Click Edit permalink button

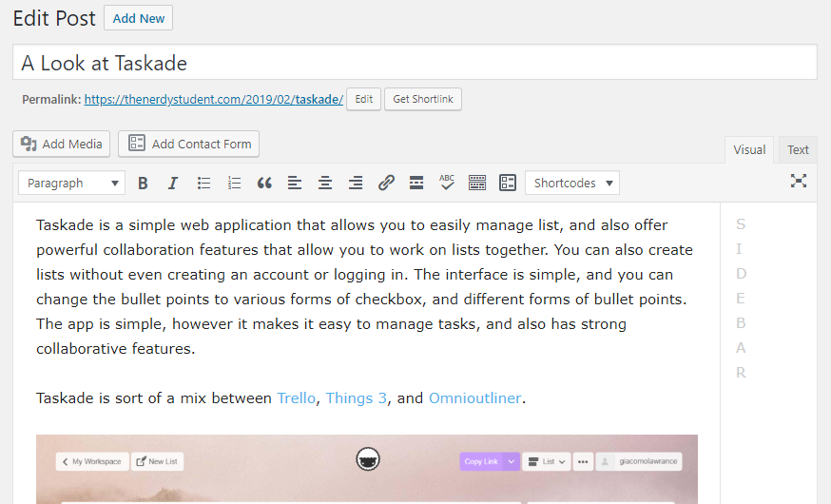pyautogui.click(x=363, y=99)
